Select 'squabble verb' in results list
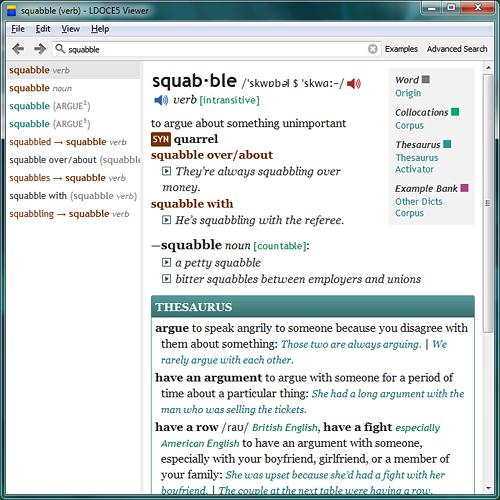This screenshot has width=500, height=500. click(x=73, y=70)
